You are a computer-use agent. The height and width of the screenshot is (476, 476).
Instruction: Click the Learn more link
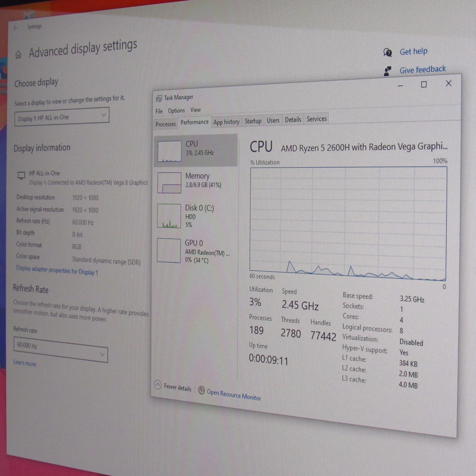pyautogui.click(x=24, y=363)
